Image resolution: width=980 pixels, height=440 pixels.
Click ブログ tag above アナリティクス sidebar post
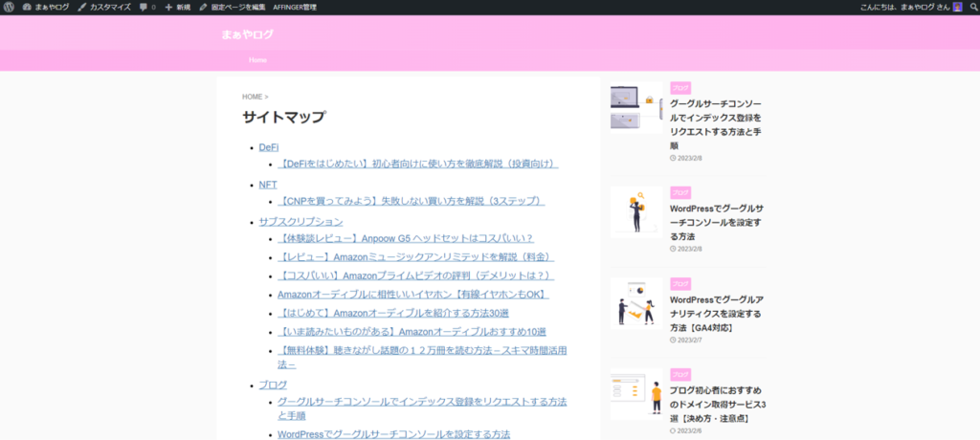click(680, 284)
